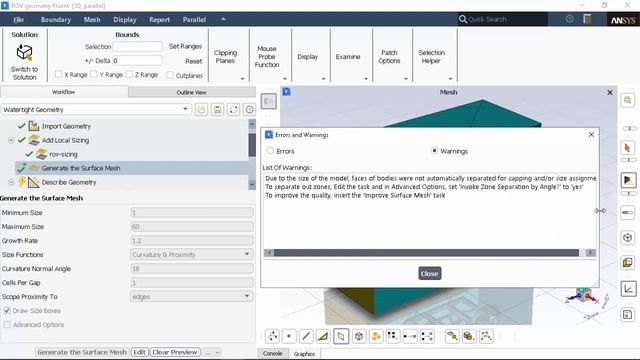Select the Errors radio button

point(270,151)
